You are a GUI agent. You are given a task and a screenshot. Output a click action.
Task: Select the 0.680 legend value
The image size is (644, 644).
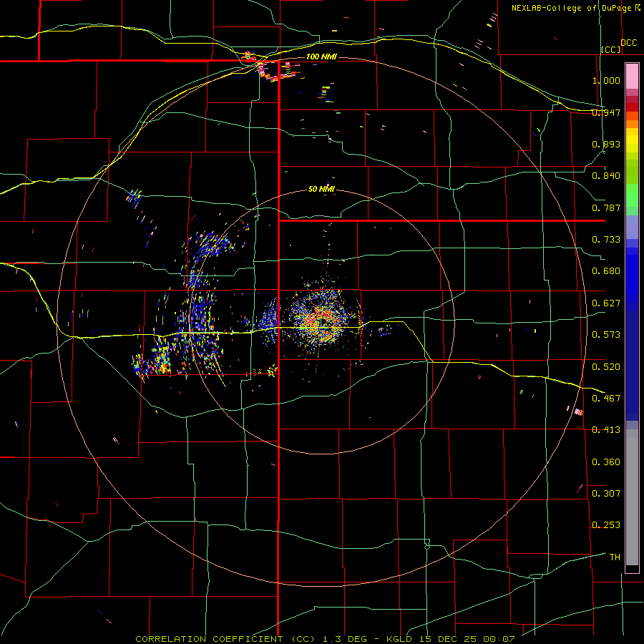[x=606, y=271]
